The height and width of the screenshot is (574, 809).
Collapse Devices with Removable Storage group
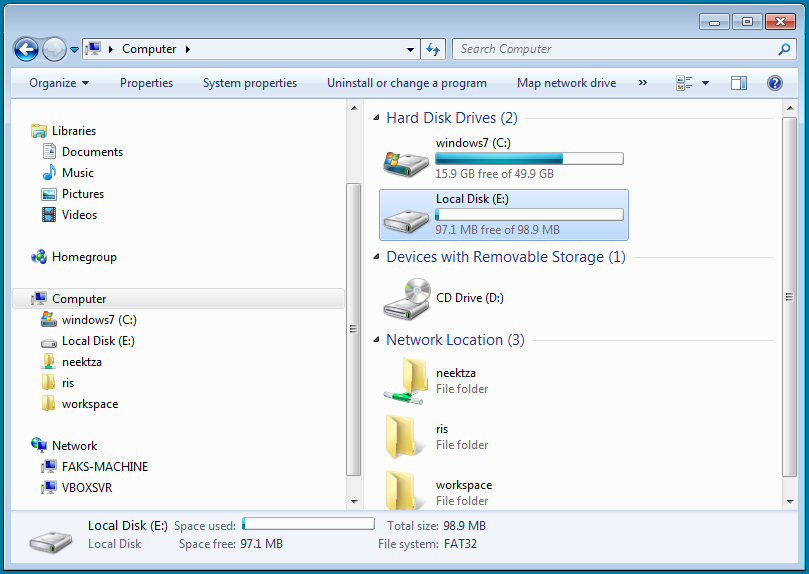[x=376, y=257]
